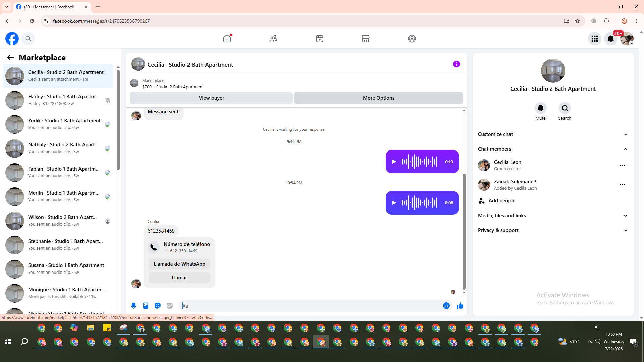Open the Facebook home logo
The width and height of the screenshot is (644, 362).
12,39
